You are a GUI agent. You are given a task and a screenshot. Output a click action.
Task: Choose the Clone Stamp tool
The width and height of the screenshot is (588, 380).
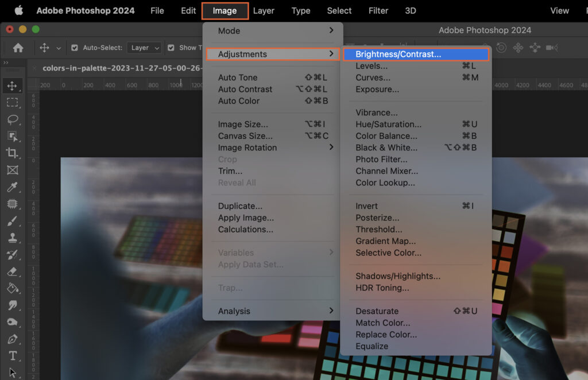click(13, 238)
